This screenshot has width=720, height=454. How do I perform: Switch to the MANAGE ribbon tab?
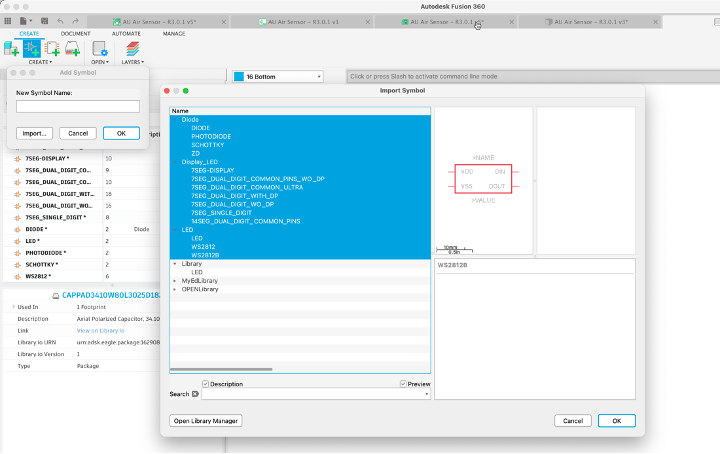174,34
